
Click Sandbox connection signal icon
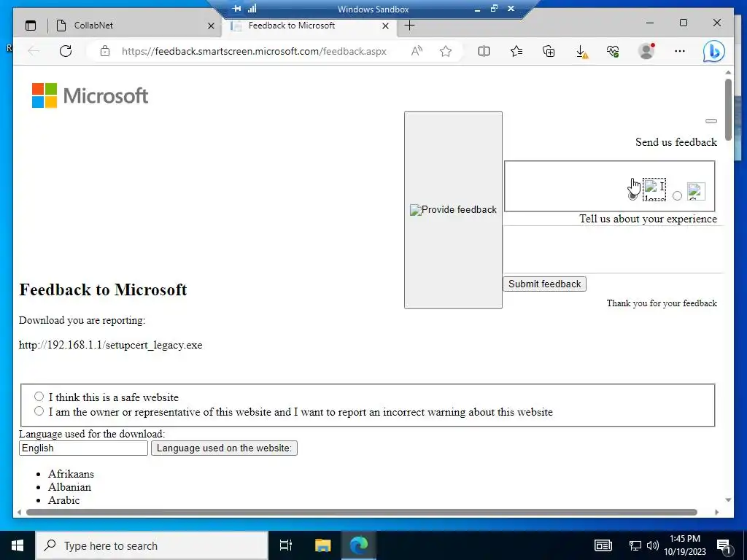pos(252,9)
